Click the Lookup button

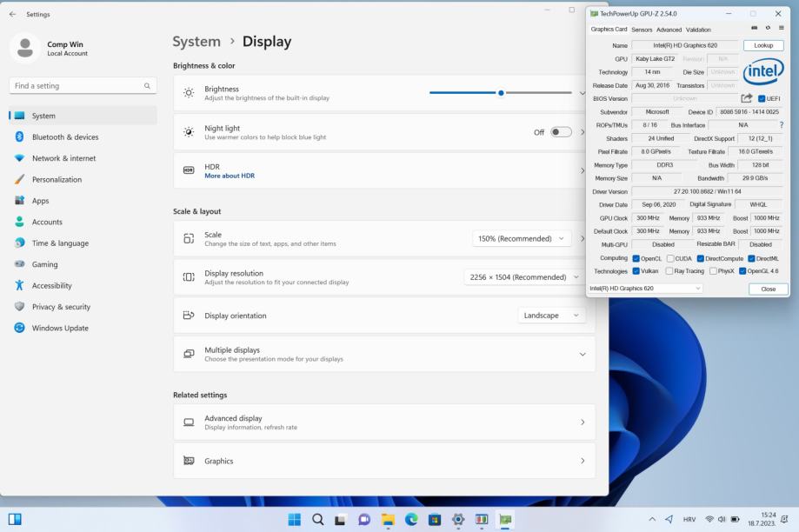tap(762, 45)
